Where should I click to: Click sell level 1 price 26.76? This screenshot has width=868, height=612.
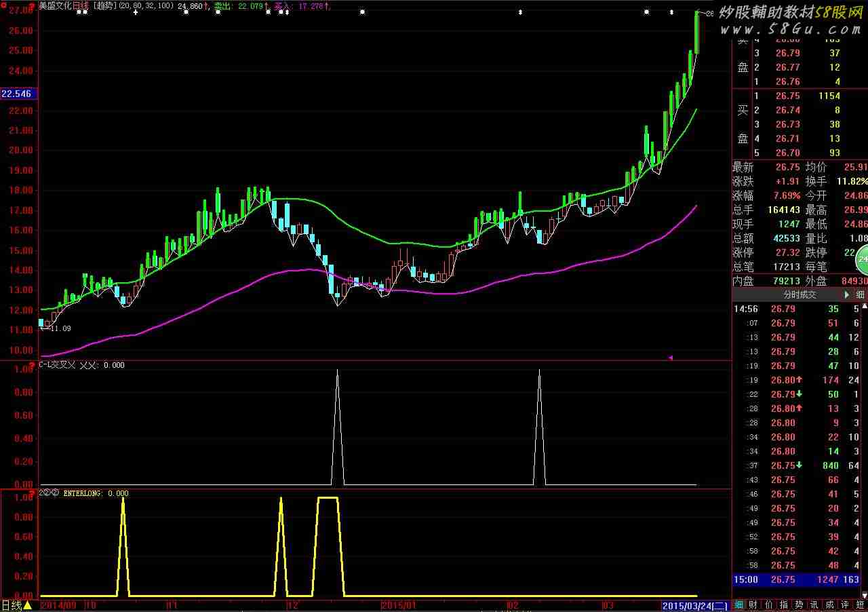coord(787,81)
